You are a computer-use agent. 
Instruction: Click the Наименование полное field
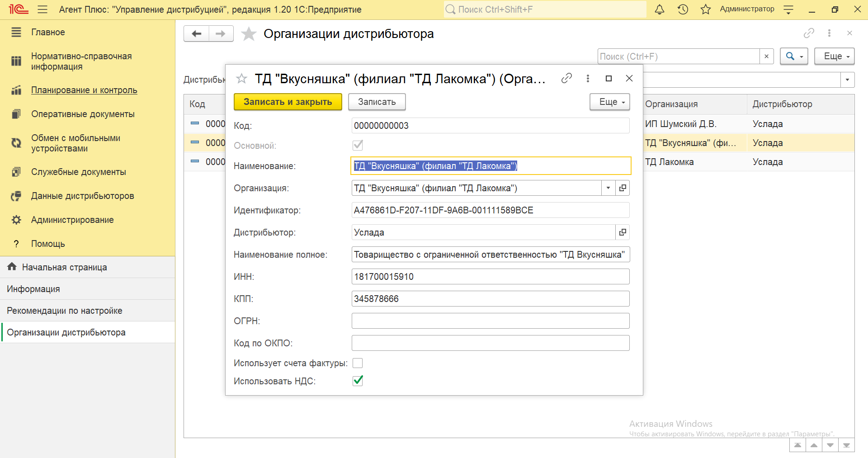491,255
